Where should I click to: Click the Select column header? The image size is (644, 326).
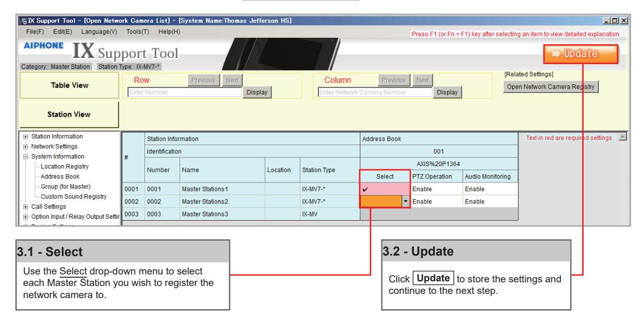(x=385, y=176)
